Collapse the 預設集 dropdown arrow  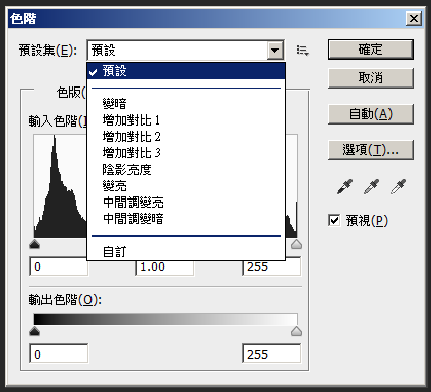pyautogui.click(x=275, y=50)
